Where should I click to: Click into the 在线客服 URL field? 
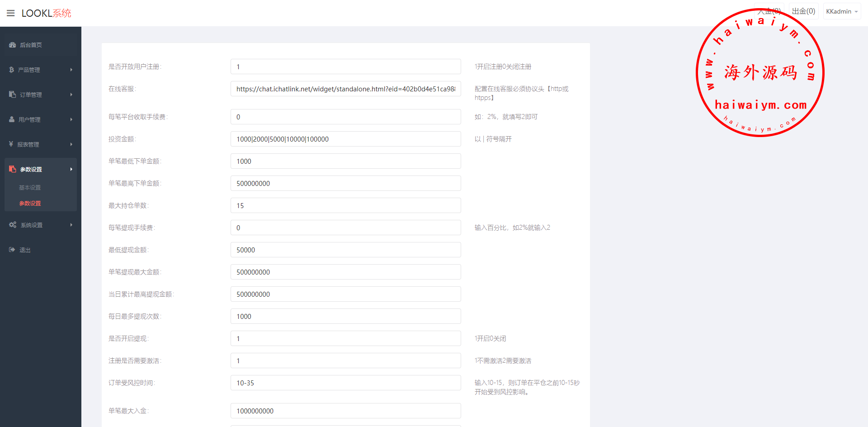tap(345, 89)
